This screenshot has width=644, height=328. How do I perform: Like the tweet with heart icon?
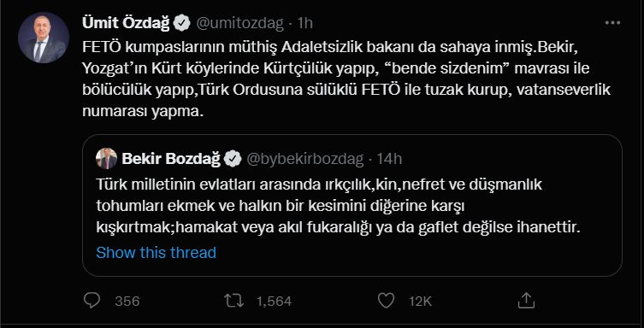386,302
